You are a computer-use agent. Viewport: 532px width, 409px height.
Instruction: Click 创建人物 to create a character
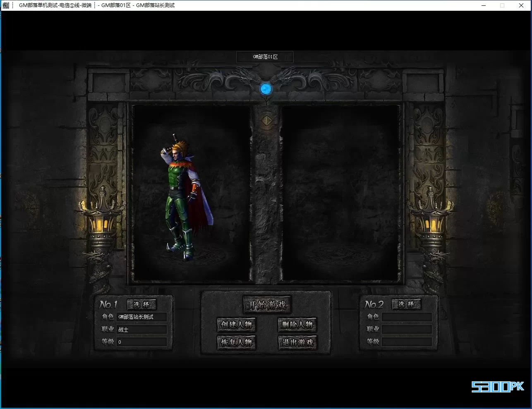[x=237, y=325]
